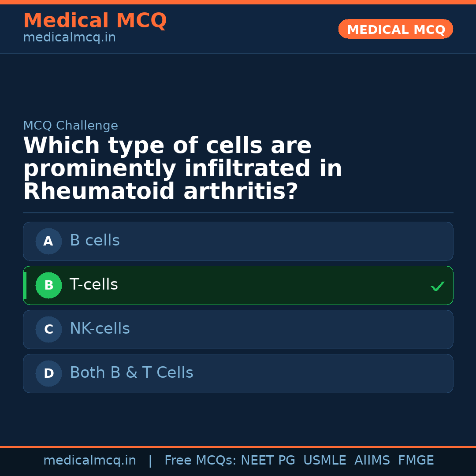
Task: Choose the "T-cells" answer text
Action: (94, 285)
